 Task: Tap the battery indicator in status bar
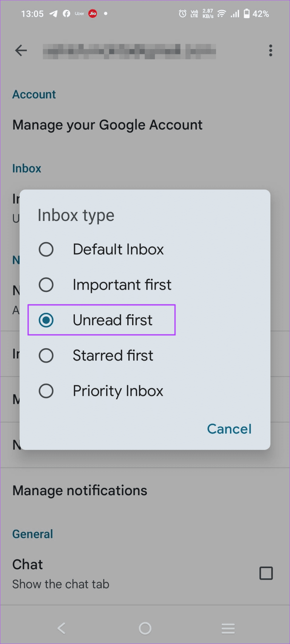coord(247,13)
